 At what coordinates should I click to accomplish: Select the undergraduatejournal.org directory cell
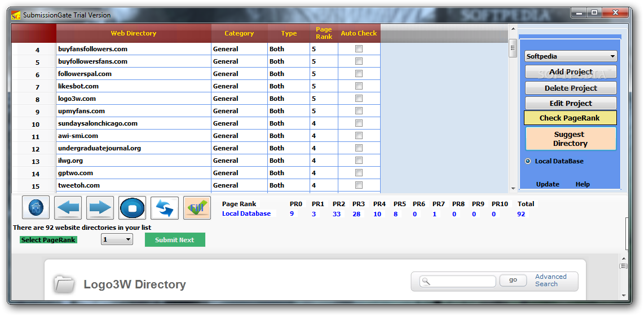[x=134, y=148]
